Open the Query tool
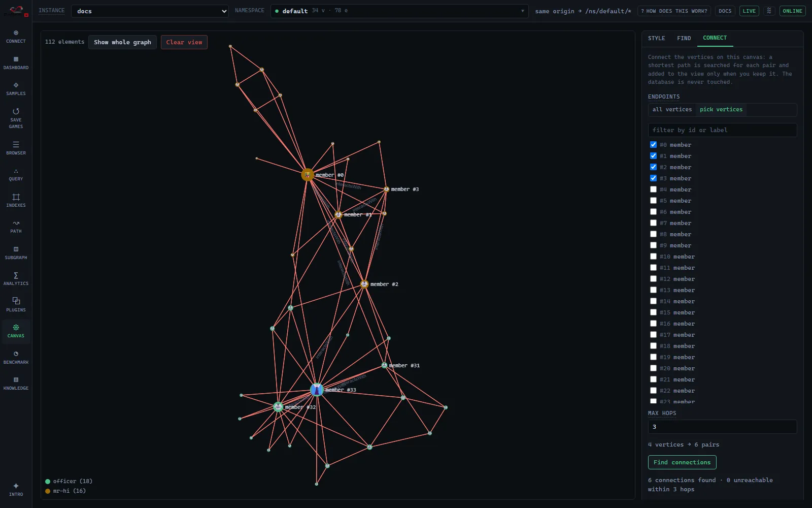This screenshot has width=812, height=508. [16, 174]
